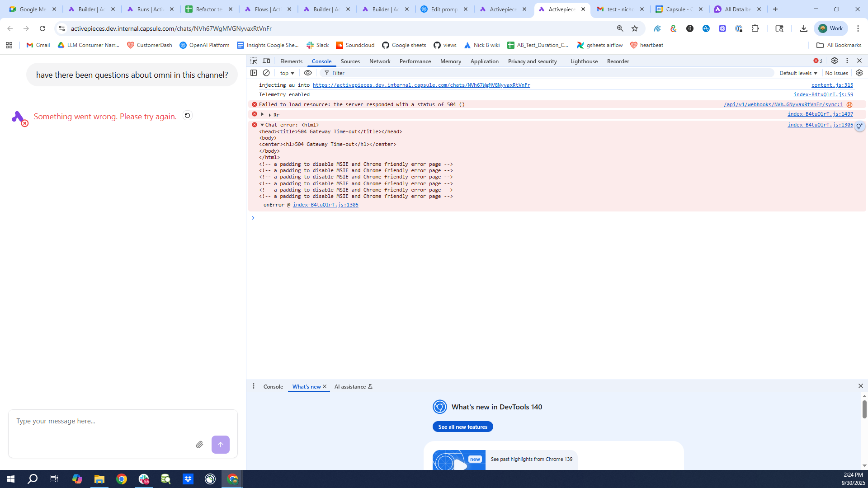Viewport: 868px width, 488px height.
Task: Click the inspect element selector icon
Action: coord(254,61)
